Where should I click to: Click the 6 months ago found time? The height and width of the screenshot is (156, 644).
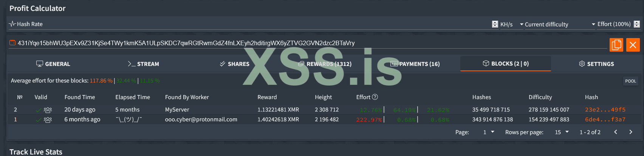[x=82, y=119]
